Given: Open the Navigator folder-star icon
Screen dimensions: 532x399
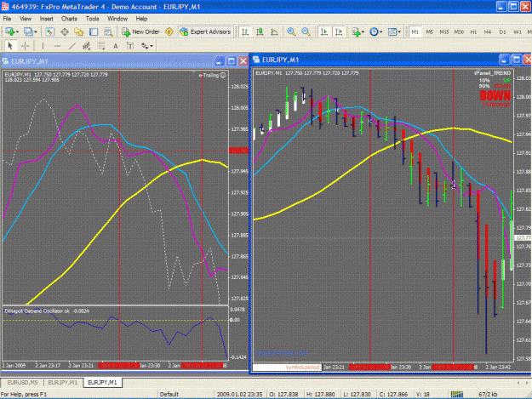Looking at the screenshot, I should pos(78,31).
